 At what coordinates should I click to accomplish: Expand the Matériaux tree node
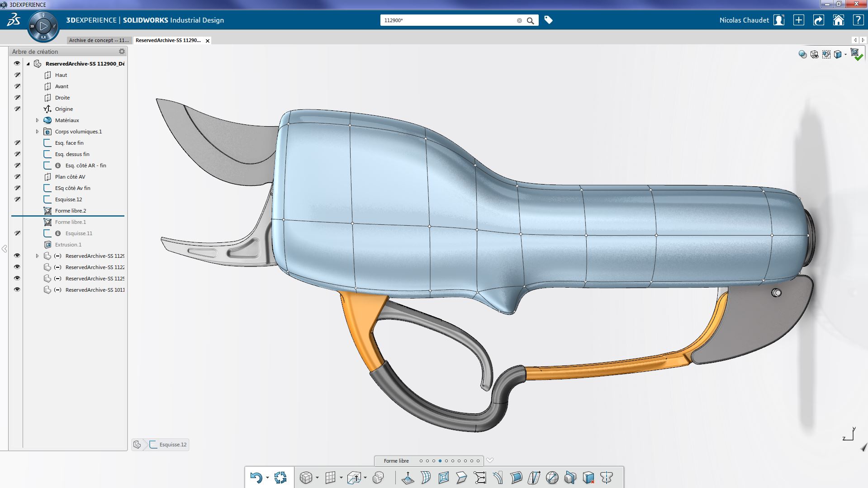38,120
